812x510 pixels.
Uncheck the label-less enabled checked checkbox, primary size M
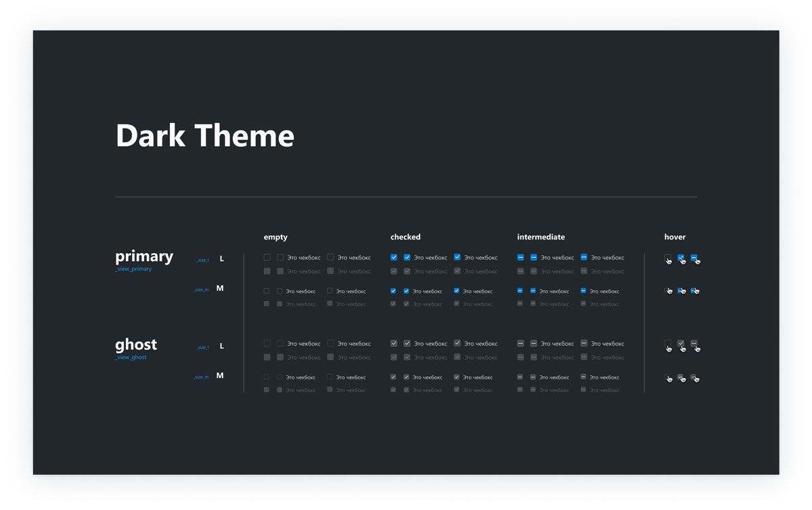pyautogui.click(x=393, y=291)
